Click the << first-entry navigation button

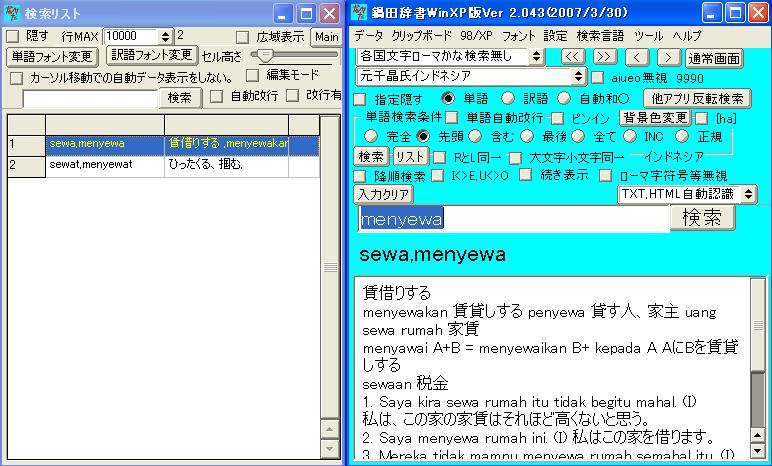tap(572, 56)
